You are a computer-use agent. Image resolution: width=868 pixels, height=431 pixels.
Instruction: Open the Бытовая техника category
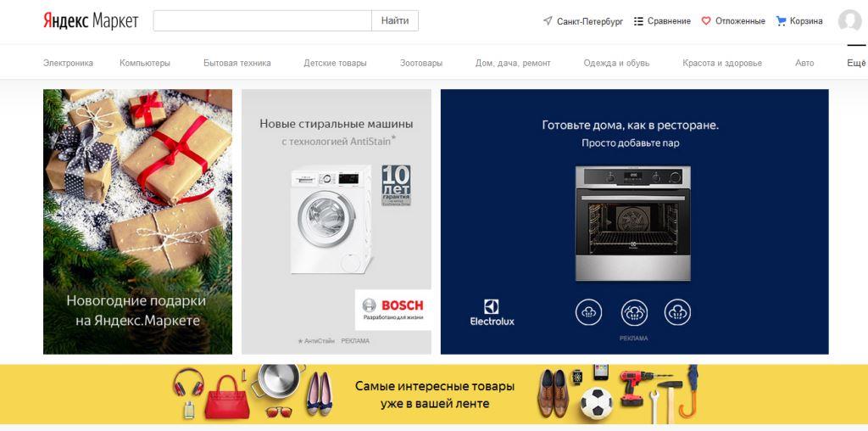[x=237, y=63]
